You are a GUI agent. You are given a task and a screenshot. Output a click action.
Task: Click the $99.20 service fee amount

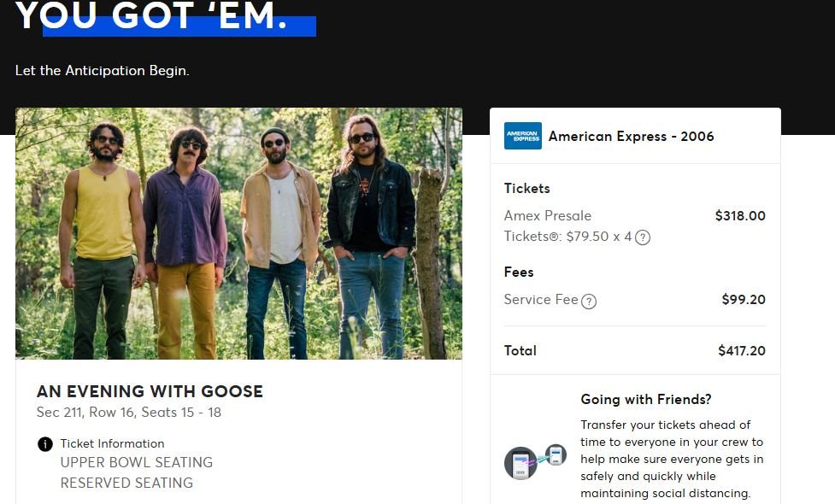pyautogui.click(x=744, y=300)
